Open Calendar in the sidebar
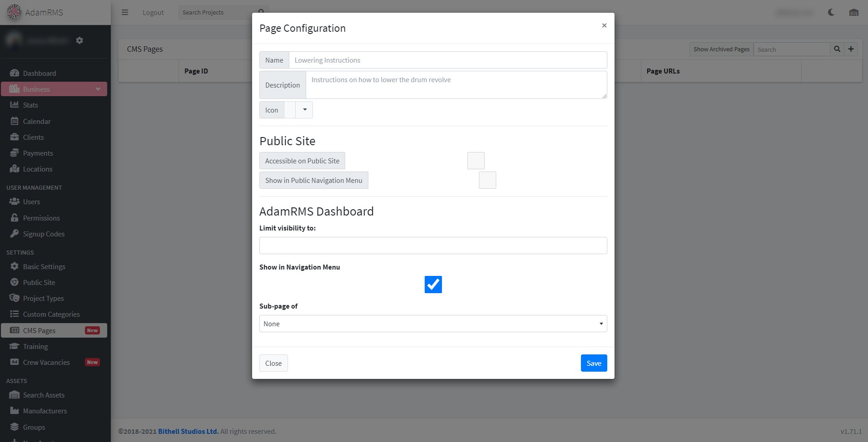868x442 pixels. click(x=36, y=121)
